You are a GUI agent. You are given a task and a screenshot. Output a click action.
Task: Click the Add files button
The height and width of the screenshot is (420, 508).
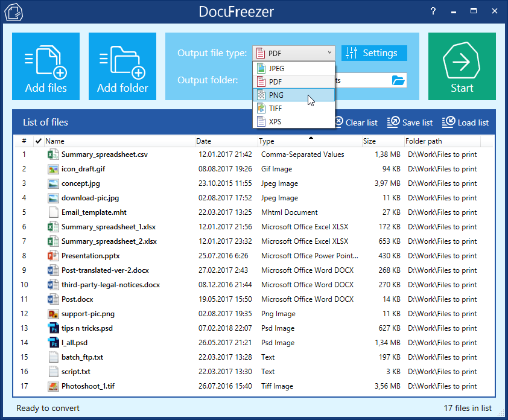pyautogui.click(x=46, y=66)
